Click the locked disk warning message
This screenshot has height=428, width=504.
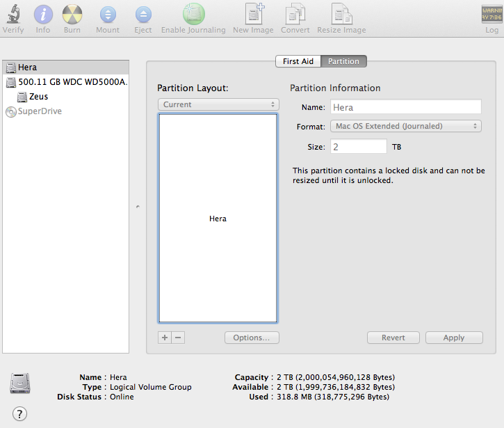pyautogui.click(x=389, y=175)
